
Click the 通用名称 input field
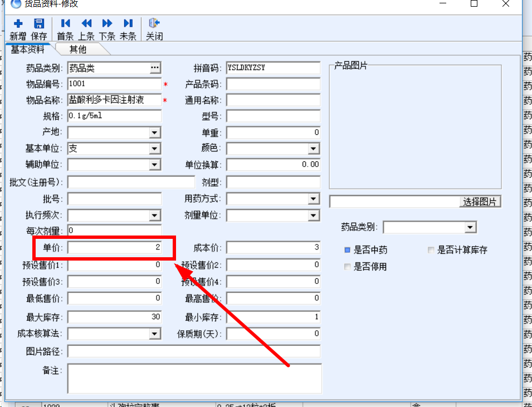(273, 100)
